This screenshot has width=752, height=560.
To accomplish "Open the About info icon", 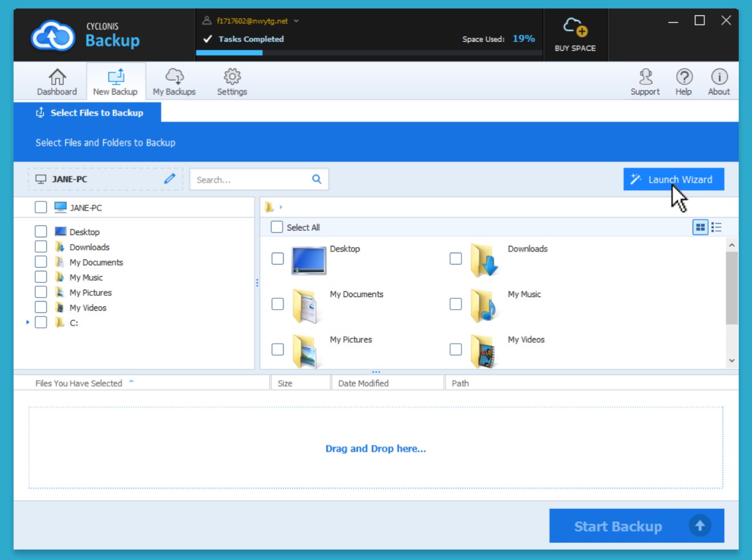I will click(x=719, y=77).
